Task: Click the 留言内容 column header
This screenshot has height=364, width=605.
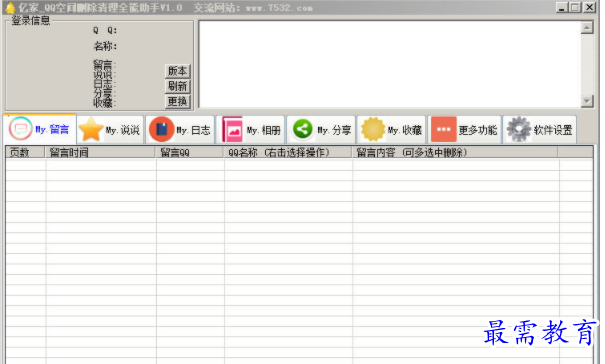Action: point(455,152)
